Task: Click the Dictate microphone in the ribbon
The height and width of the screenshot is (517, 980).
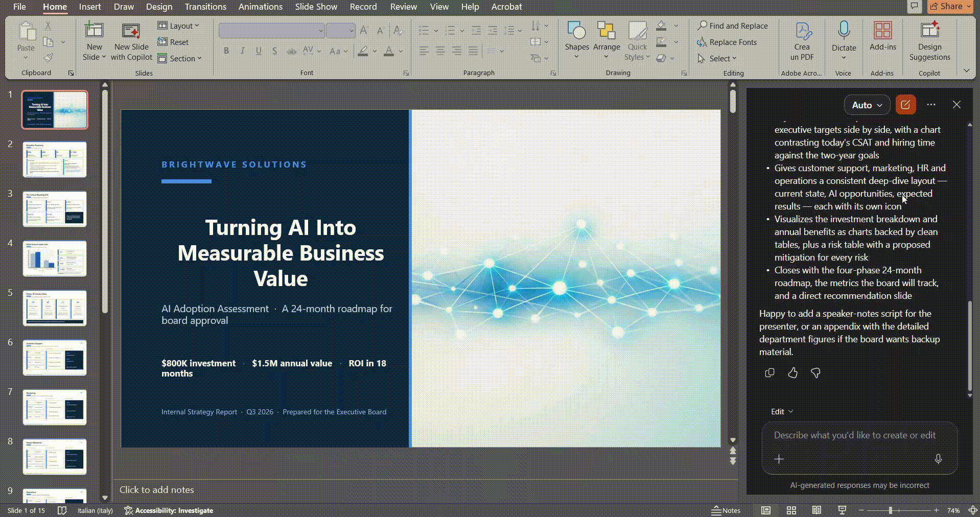Action: pyautogui.click(x=844, y=31)
